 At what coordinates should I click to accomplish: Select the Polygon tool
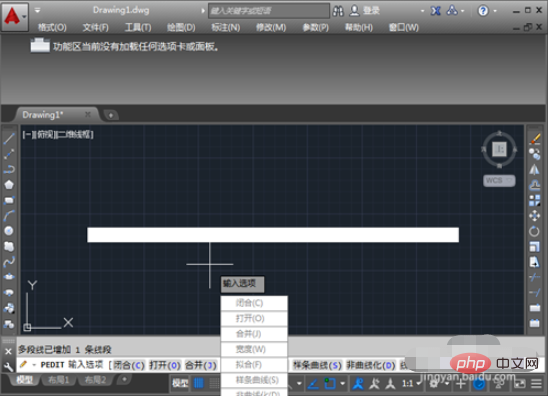click(9, 185)
